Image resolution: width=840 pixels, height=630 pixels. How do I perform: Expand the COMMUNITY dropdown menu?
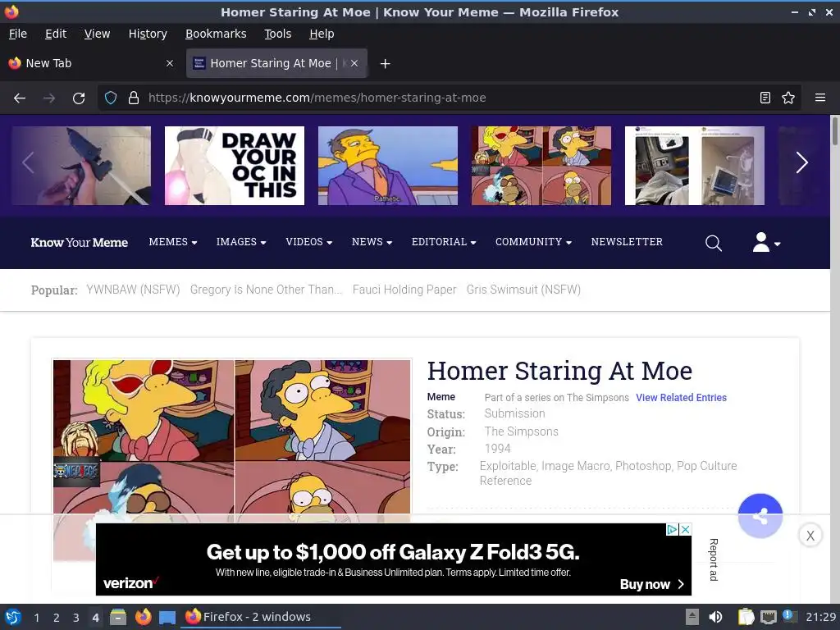(x=533, y=242)
